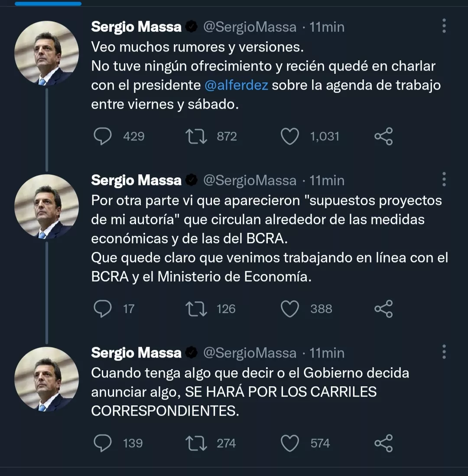Like the tweet with 1,031 likes
Image resolution: width=468 pixels, height=476 pixels.
click(290, 137)
